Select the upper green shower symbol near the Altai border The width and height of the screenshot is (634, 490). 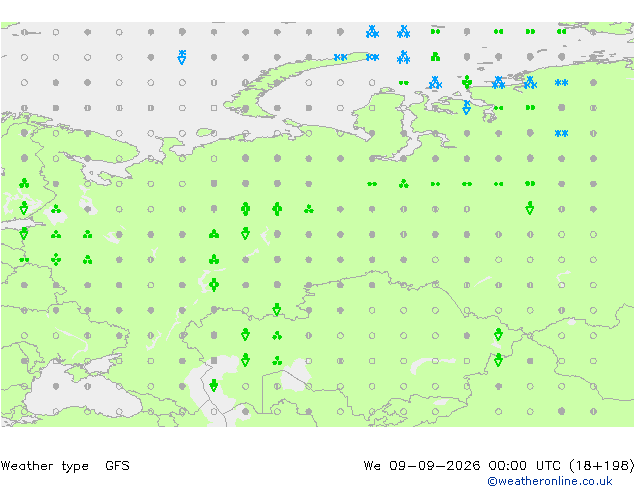[498, 334]
